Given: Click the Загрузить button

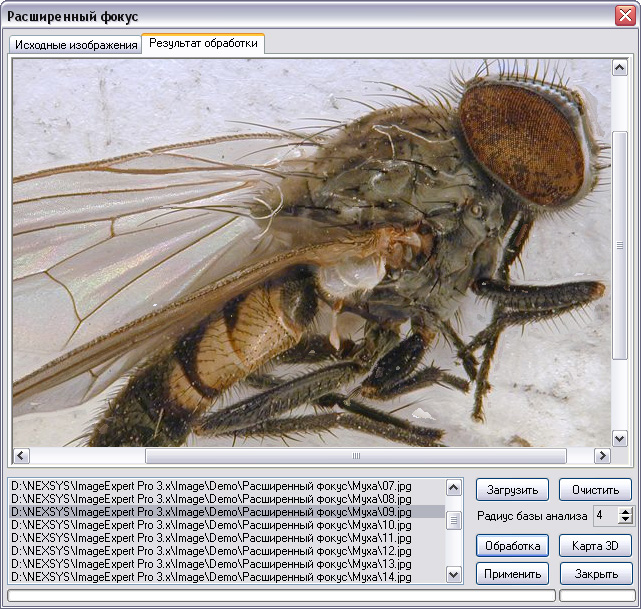Looking at the screenshot, I should 512,490.
